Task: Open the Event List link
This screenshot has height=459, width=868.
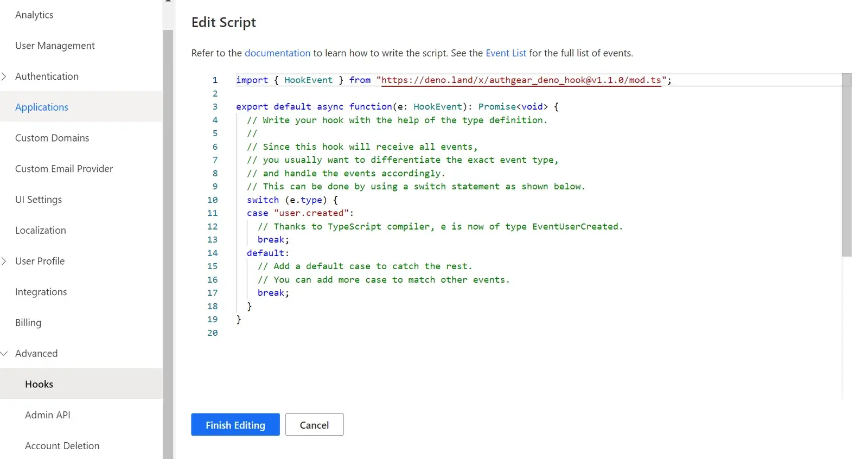Action: 506,53
